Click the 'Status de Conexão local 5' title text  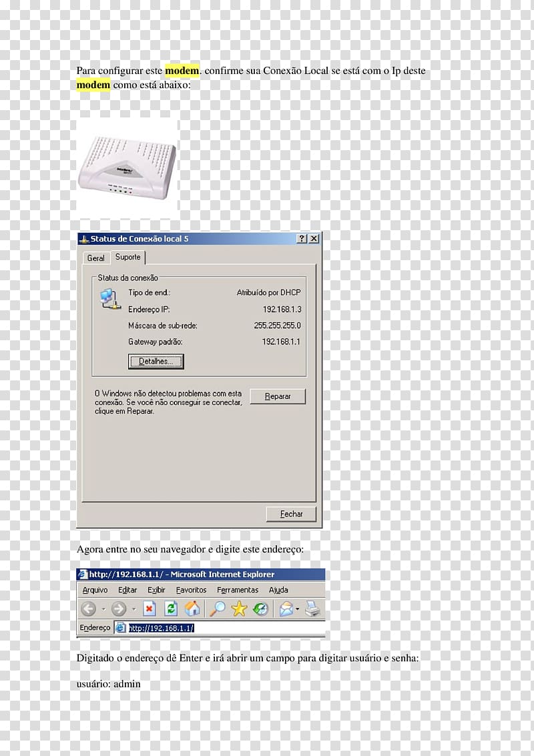(140, 239)
